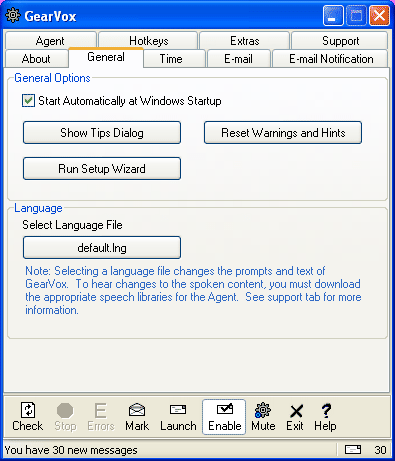Click 'You have 30 new messages' status text
This screenshot has width=395, height=461.
tap(71, 450)
